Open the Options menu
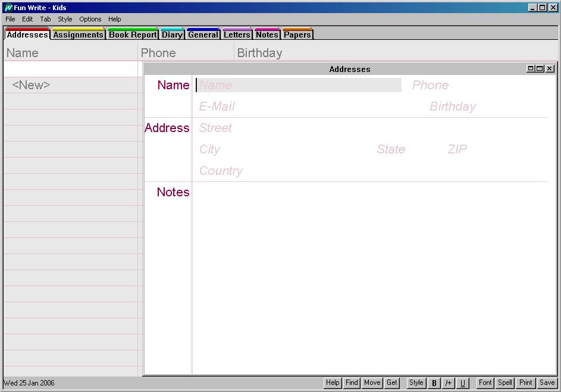This screenshot has width=561, height=392. click(90, 19)
